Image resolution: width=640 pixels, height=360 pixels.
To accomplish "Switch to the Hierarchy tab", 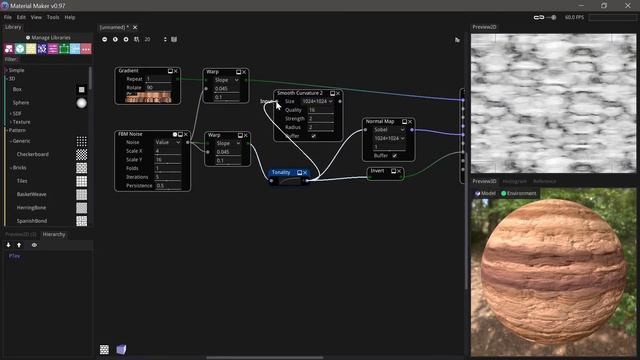I will [x=54, y=234].
